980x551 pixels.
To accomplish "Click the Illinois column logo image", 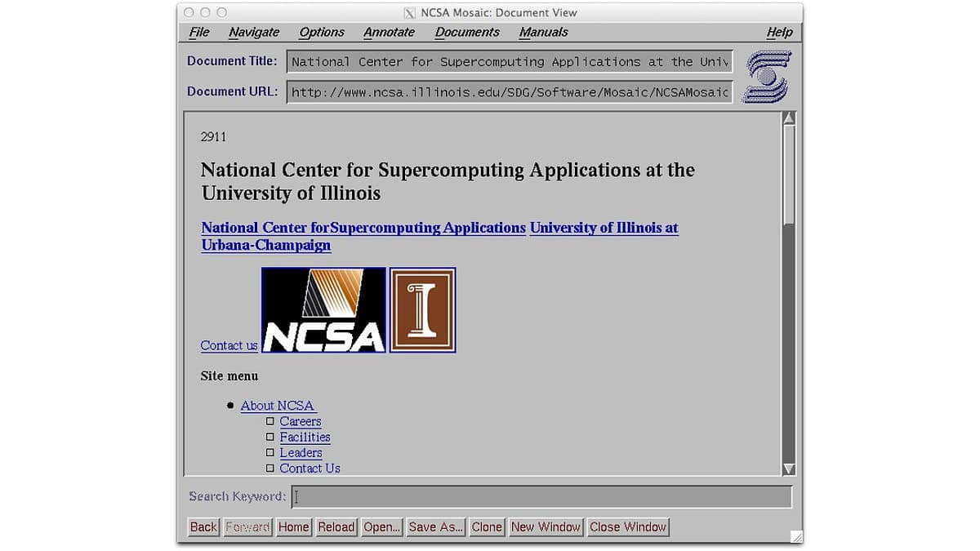I will tap(422, 310).
